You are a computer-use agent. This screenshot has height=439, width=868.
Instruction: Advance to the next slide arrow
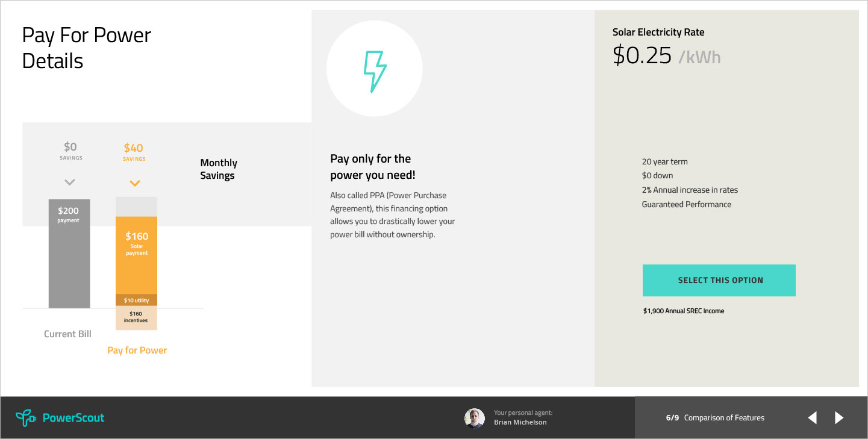839,417
